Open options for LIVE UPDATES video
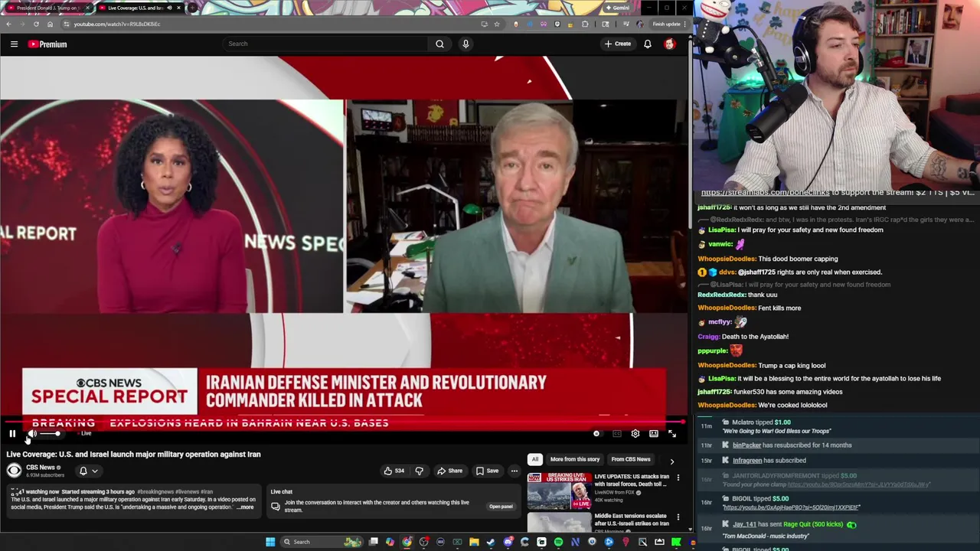The height and width of the screenshot is (551, 980). point(678,478)
